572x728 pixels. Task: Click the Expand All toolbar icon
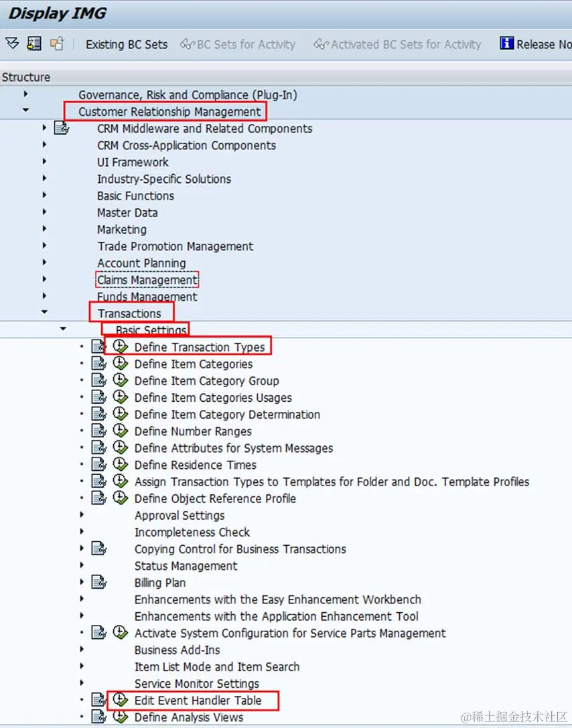tap(12, 44)
